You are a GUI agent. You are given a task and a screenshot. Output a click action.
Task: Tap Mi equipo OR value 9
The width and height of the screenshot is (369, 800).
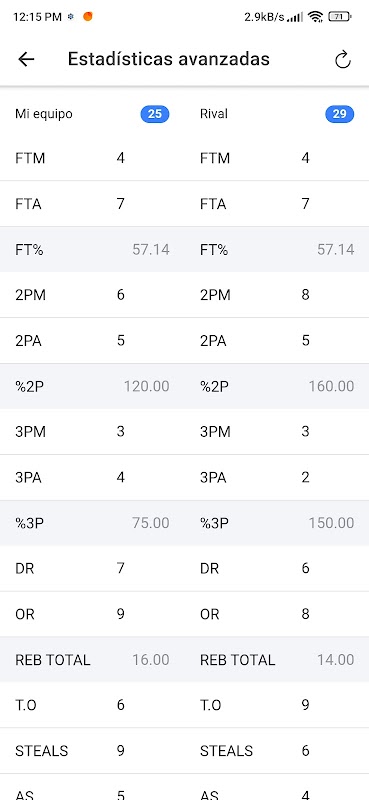tap(120, 614)
